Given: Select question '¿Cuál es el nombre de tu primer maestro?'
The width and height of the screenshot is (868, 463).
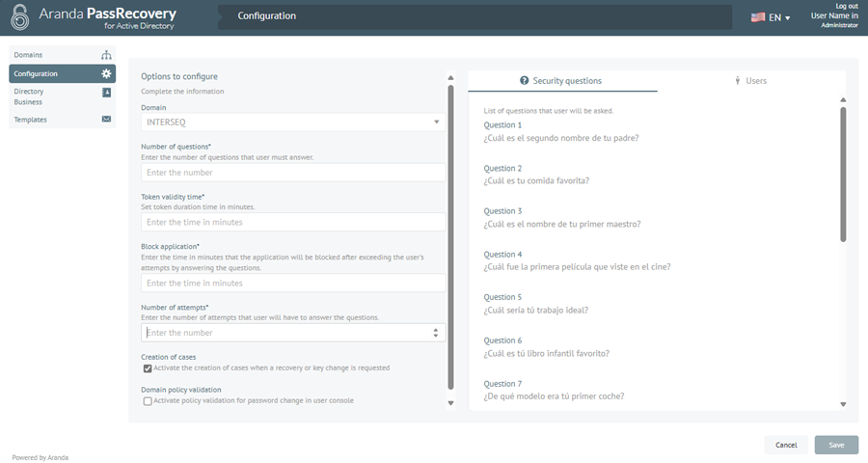Looking at the screenshot, I should click(562, 224).
